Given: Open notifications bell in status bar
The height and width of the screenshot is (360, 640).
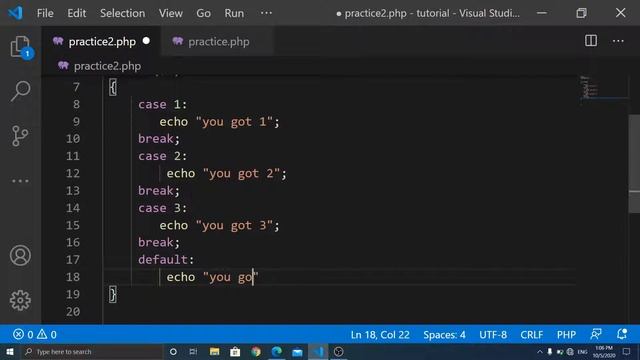Looking at the screenshot, I should [622, 334].
